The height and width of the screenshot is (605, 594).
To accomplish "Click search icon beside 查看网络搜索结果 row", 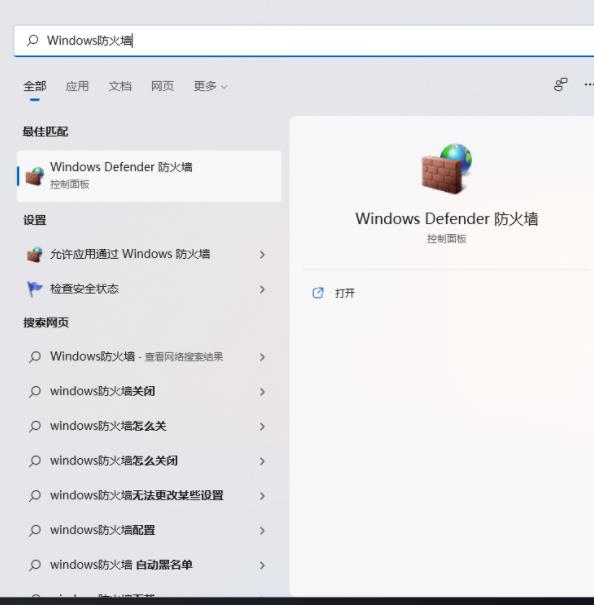I will pyautogui.click(x=35, y=357).
